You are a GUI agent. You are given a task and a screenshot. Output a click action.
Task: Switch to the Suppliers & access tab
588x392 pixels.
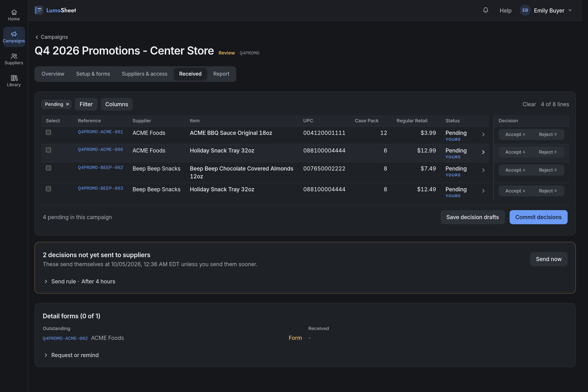click(144, 74)
